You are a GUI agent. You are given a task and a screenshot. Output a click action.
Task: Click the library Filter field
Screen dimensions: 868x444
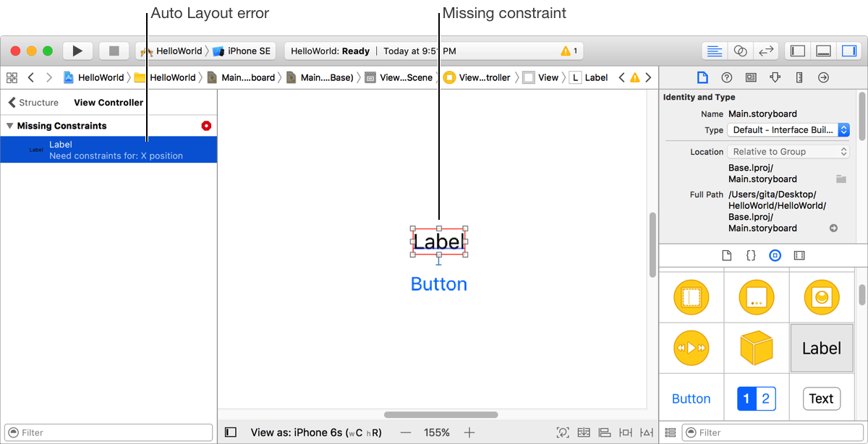[773, 432]
